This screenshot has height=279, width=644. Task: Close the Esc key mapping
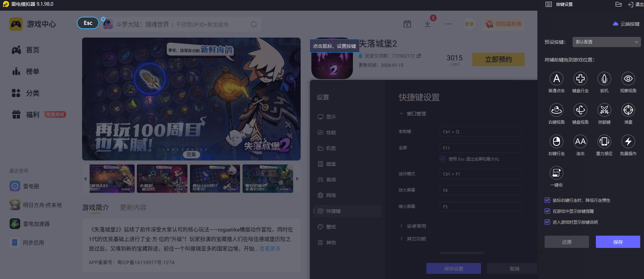coord(103,19)
